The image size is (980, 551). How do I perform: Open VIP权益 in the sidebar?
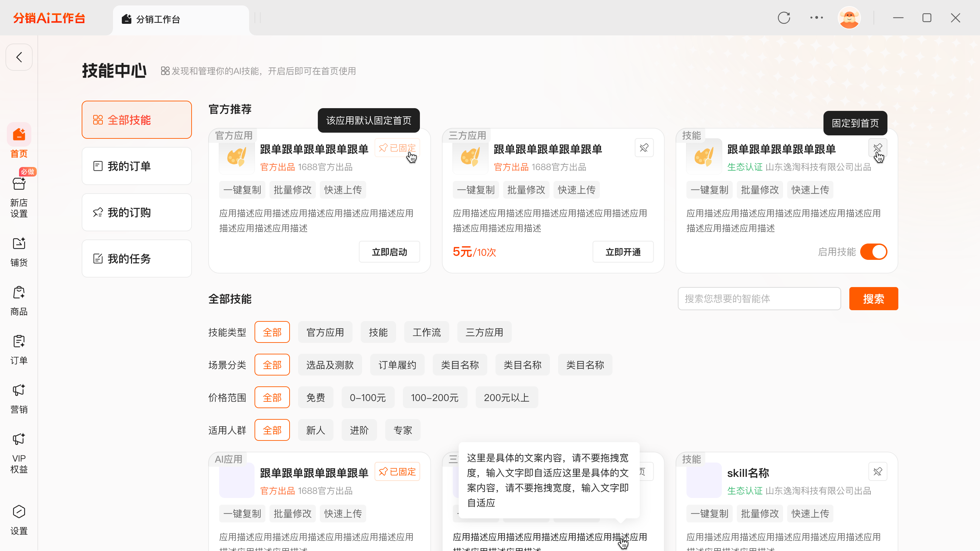(19, 453)
